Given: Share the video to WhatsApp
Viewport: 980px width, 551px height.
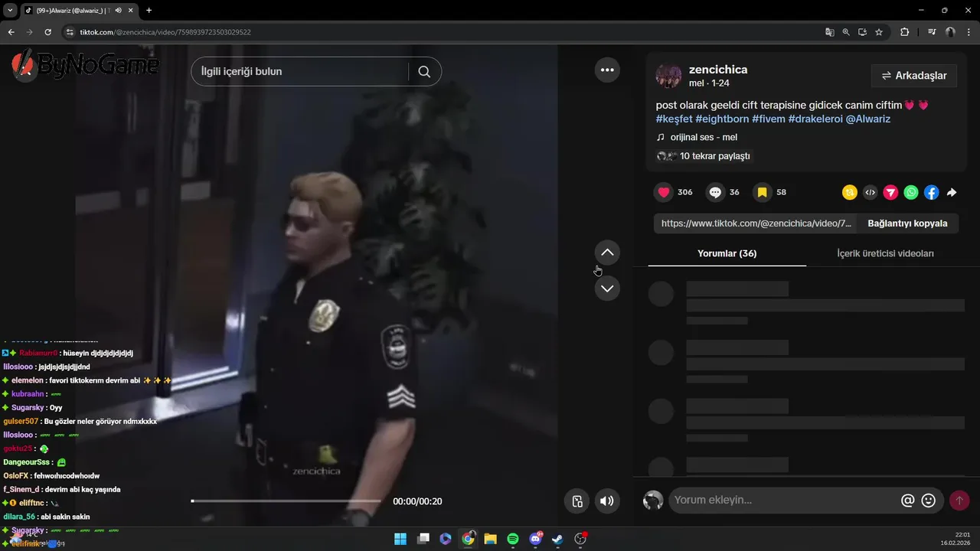Looking at the screenshot, I should coord(910,193).
